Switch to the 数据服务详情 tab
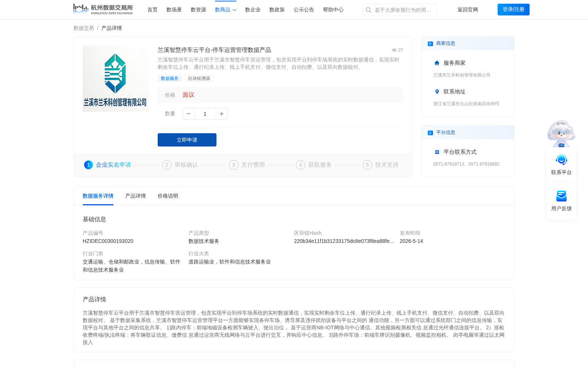Screen dimensions: 588x368 98,196
